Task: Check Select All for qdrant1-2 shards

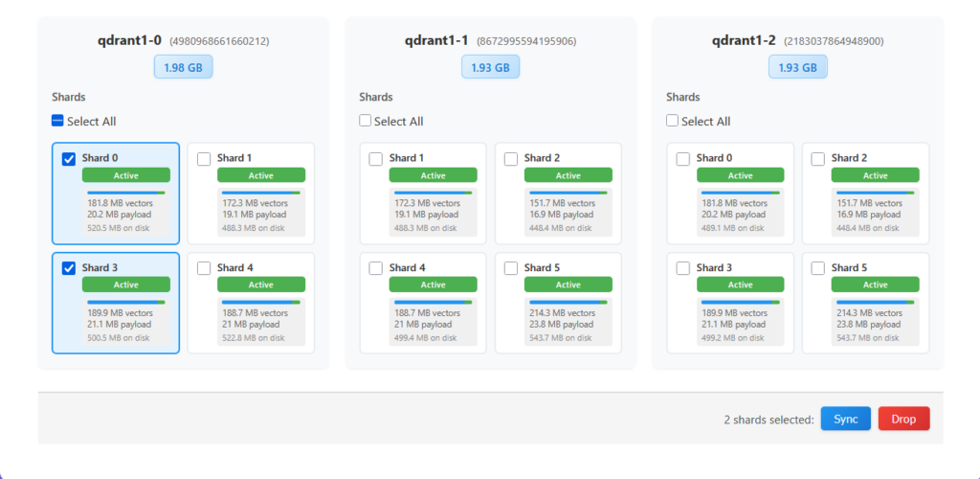Action: 672,122
